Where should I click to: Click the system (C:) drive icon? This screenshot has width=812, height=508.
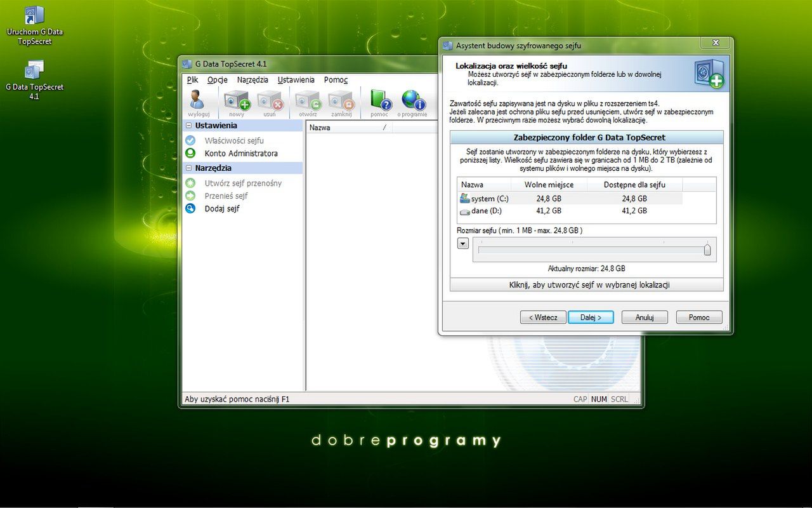tap(465, 198)
